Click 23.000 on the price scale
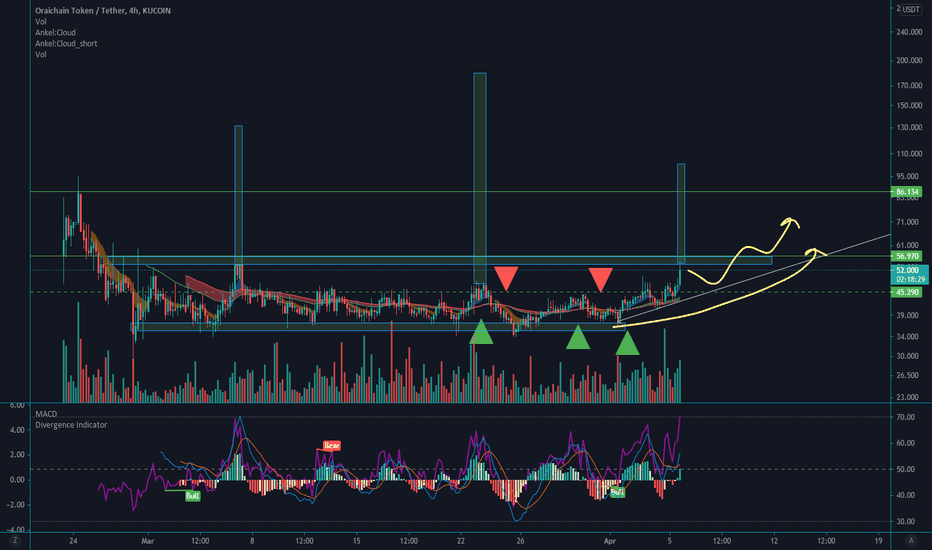 pyautogui.click(x=908, y=397)
